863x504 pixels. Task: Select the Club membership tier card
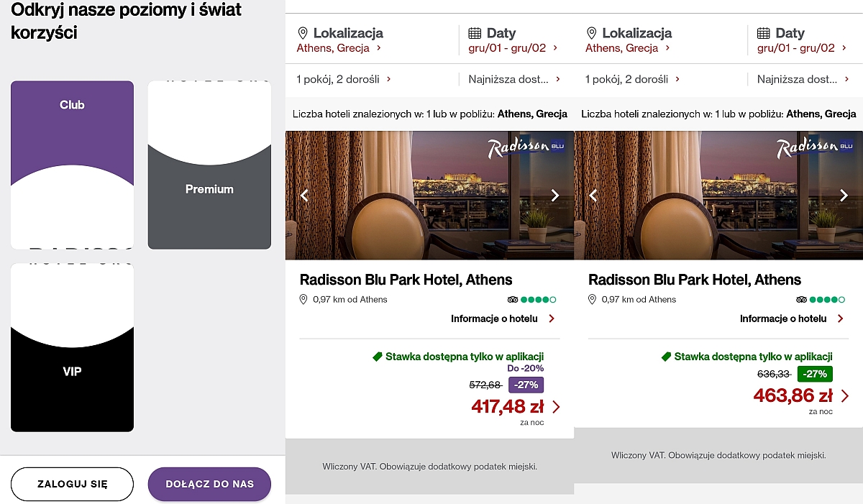click(x=72, y=165)
